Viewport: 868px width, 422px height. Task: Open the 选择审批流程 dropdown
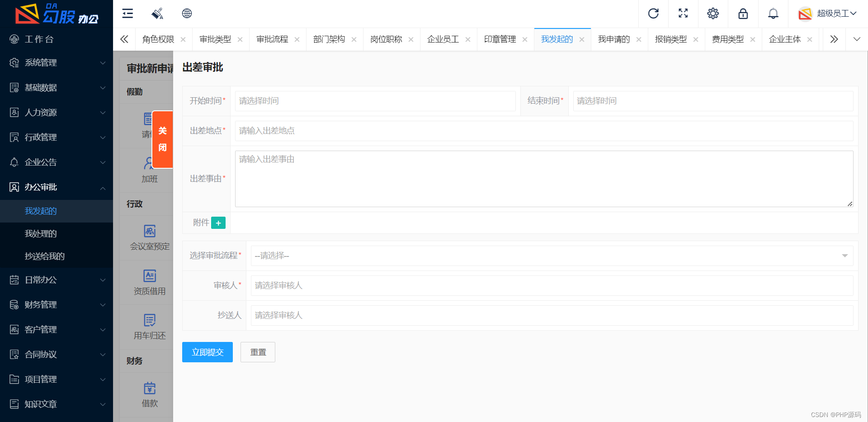pyautogui.click(x=552, y=256)
